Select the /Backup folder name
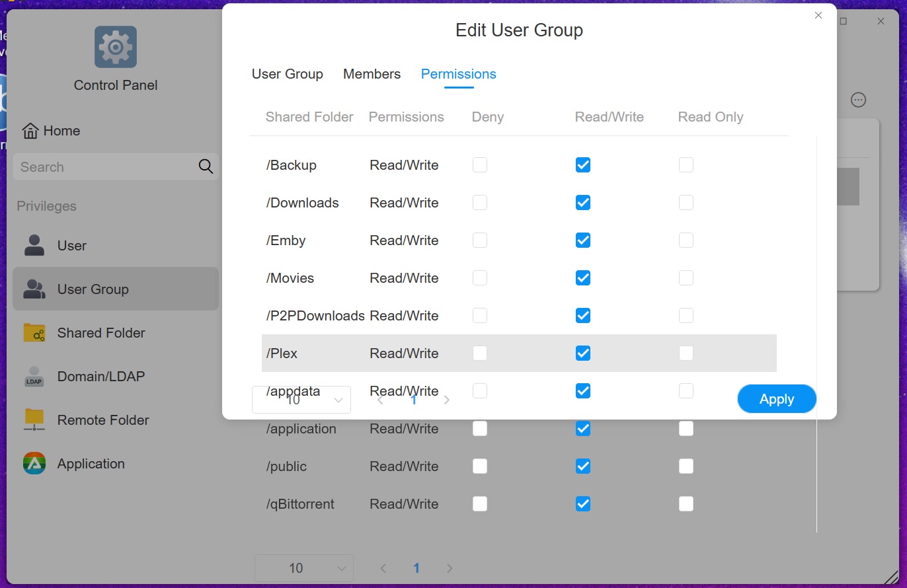The image size is (907, 588). (292, 165)
